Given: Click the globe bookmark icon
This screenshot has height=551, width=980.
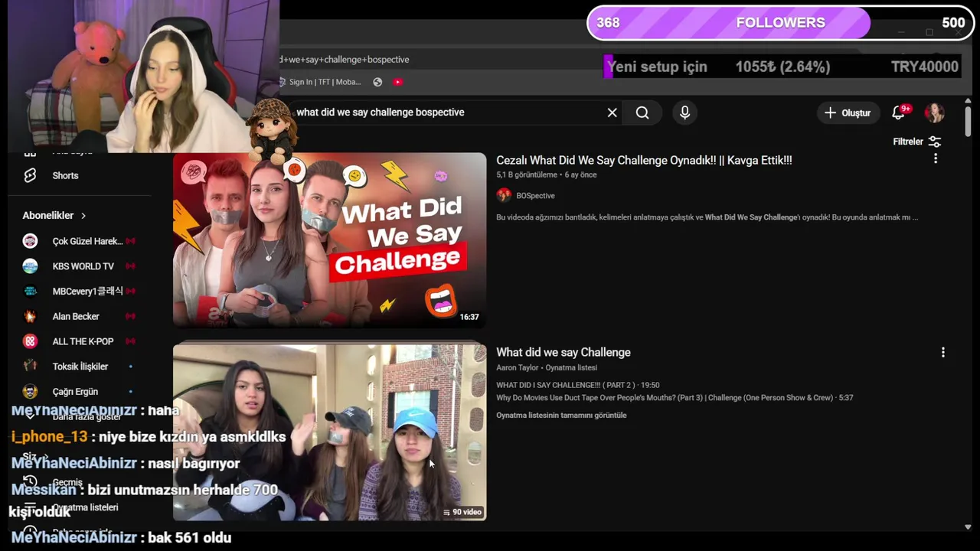Looking at the screenshot, I should point(377,82).
